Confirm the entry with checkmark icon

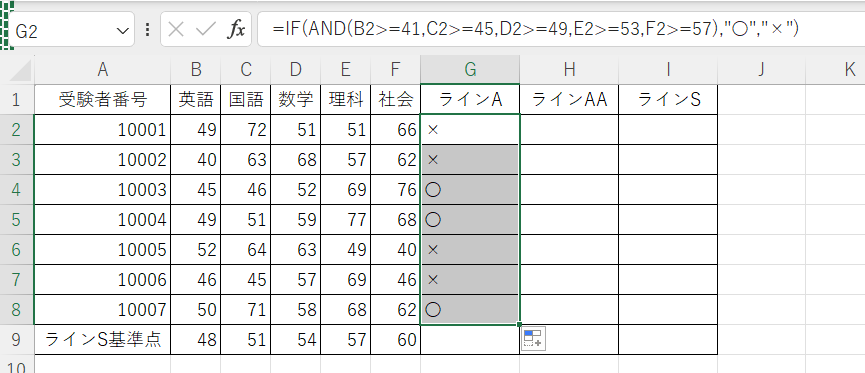click(205, 30)
